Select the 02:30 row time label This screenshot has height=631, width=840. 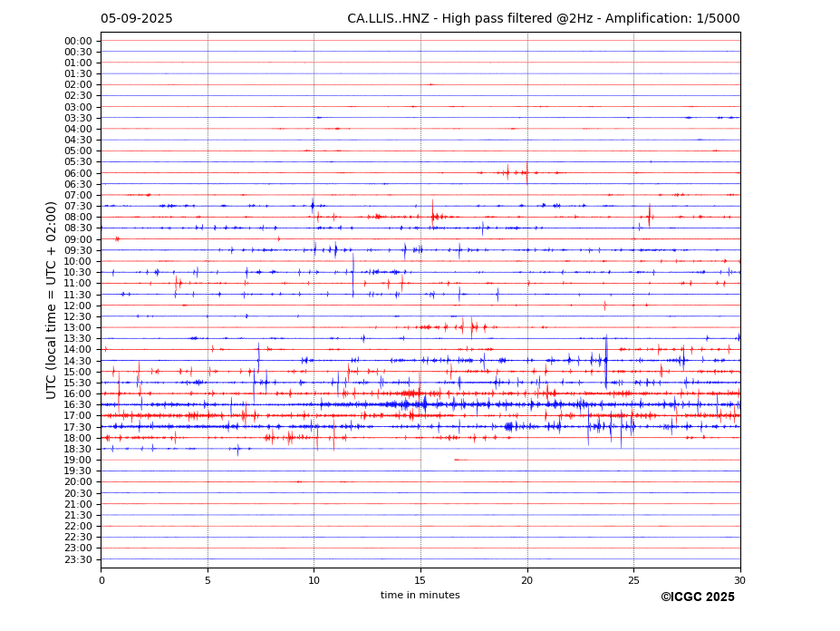point(78,95)
